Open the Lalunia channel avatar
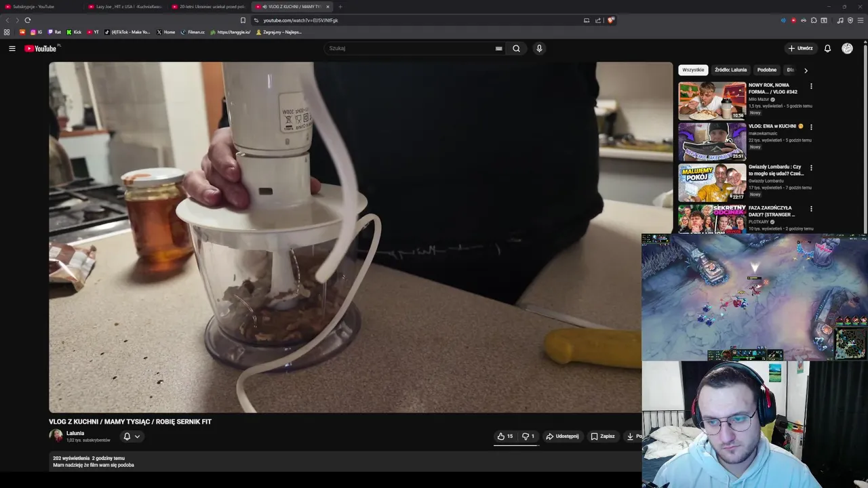Image resolution: width=868 pixels, height=488 pixels. coord(56,436)
